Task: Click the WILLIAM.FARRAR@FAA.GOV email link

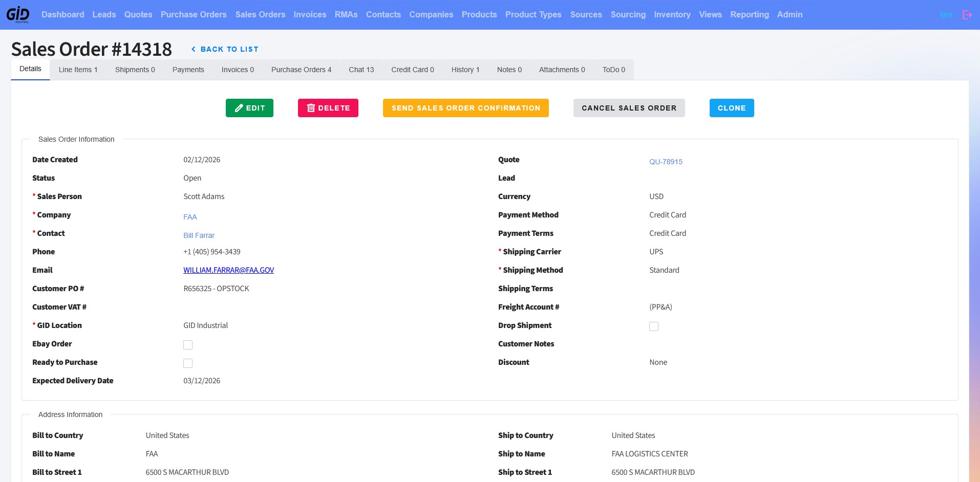Action: (x=229, y=270)
